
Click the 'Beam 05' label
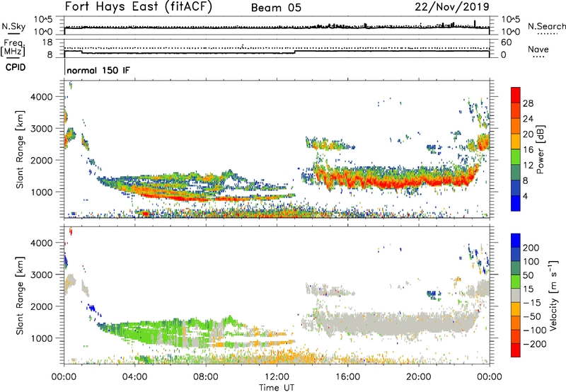click(x=276, y=8)
